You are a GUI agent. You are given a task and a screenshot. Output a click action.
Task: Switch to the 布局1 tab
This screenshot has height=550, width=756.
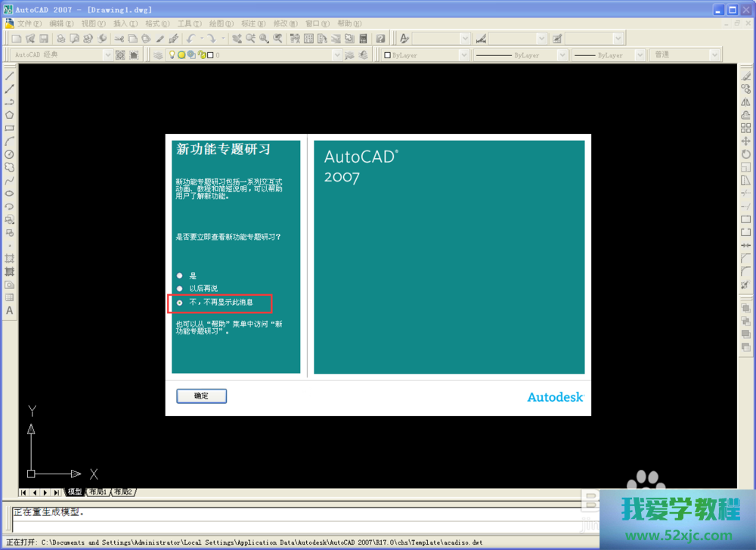pyautogui.click(x=98, y=493)
